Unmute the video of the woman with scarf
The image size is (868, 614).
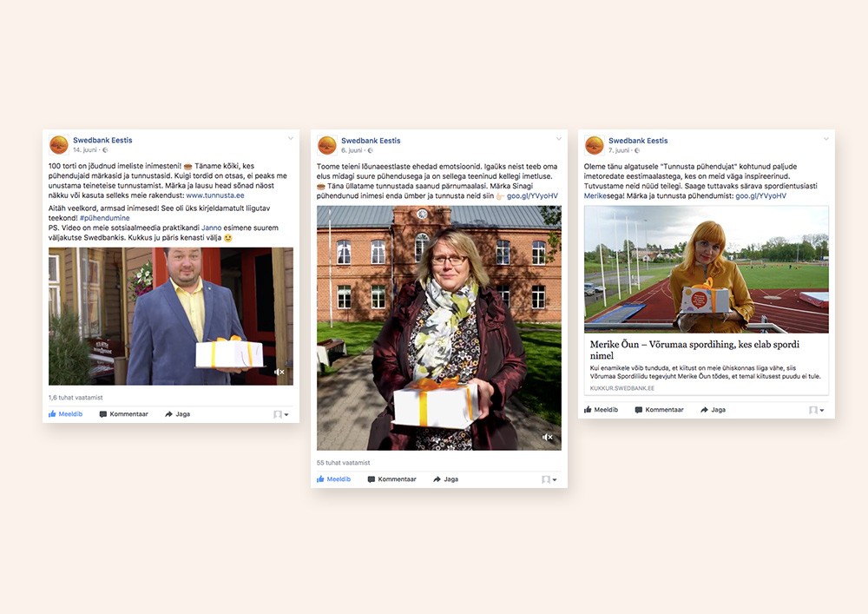point(547,437)
